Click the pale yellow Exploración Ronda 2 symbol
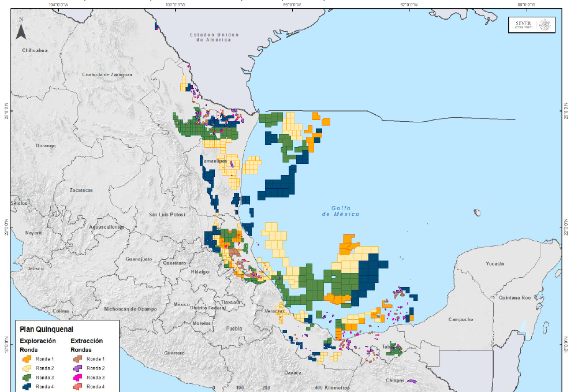Viewport: 578px width, 392px height. tap(26, 368)
